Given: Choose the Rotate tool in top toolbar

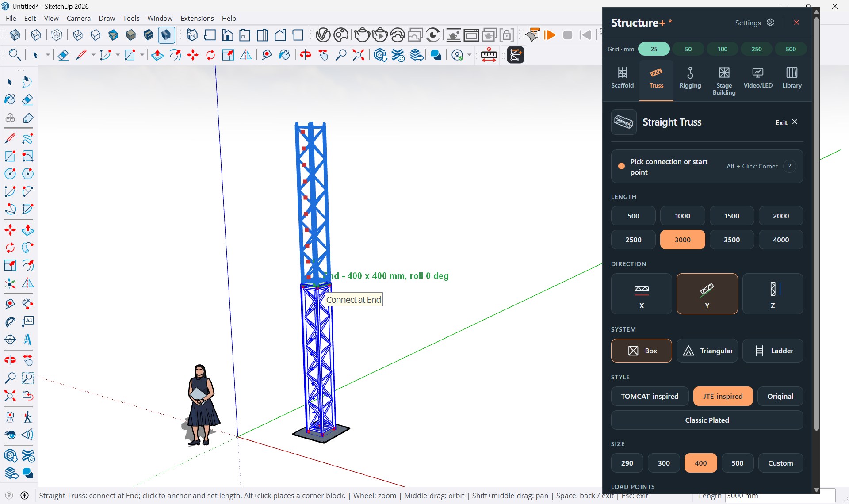Looking at the screenshot, I should click(210, 55).
